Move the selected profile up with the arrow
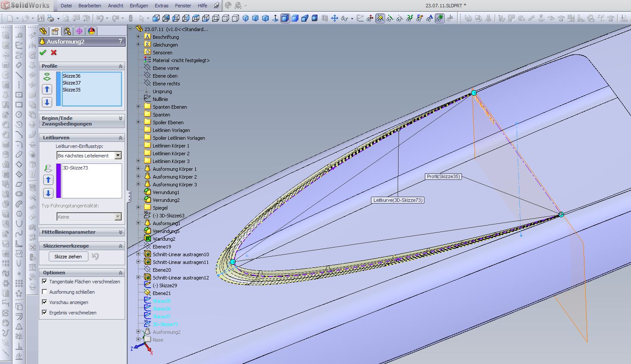 pyautogui.click(x=47, y=89)
